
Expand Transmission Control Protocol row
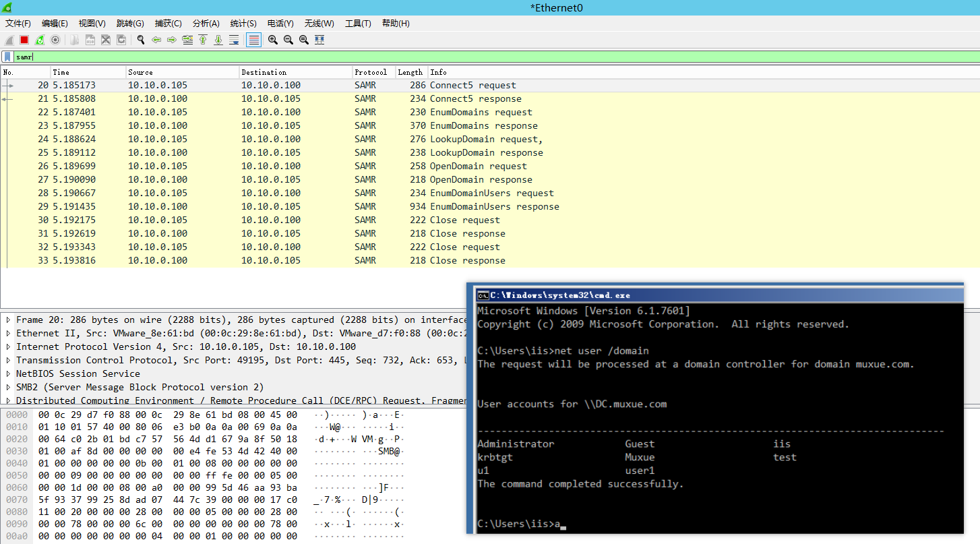pos(8,360)
